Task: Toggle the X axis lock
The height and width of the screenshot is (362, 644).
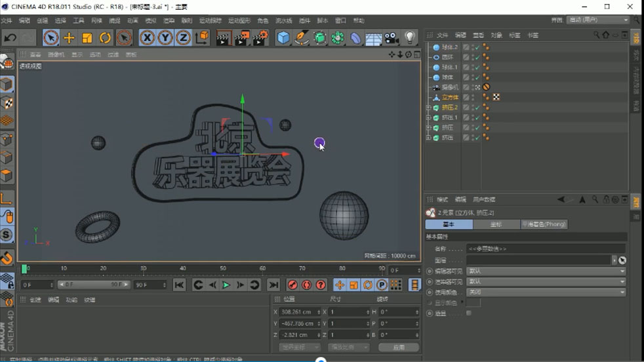Action: point(147,38)
